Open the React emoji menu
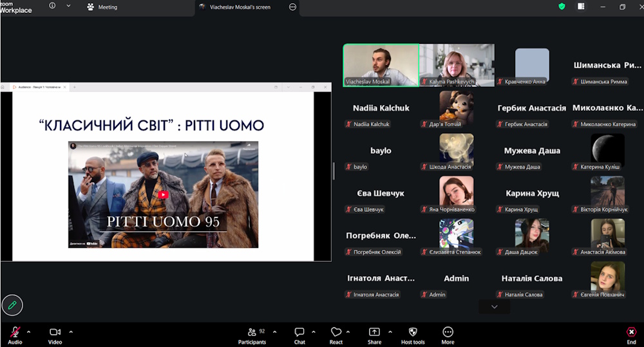Screen dimensions: 644x347 [x=336, y=332]
